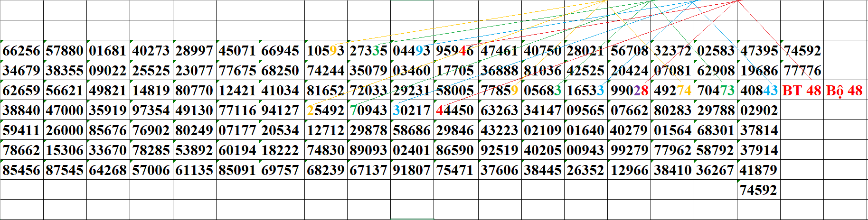The height and width of the screenshot is (220, 868).
Task: Select the cell containing 12712
Action: (x=326, y=130)
